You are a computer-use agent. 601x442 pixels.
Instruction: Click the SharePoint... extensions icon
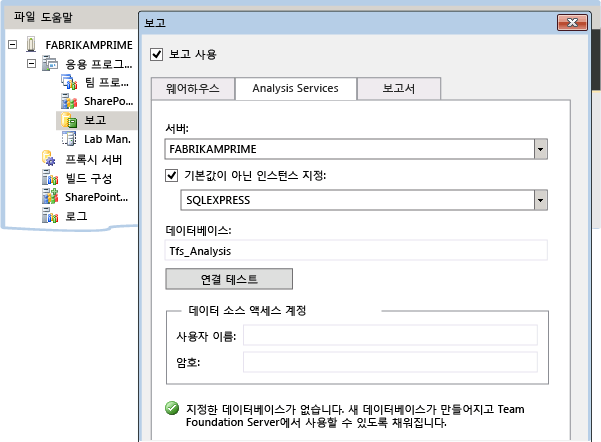50,196
